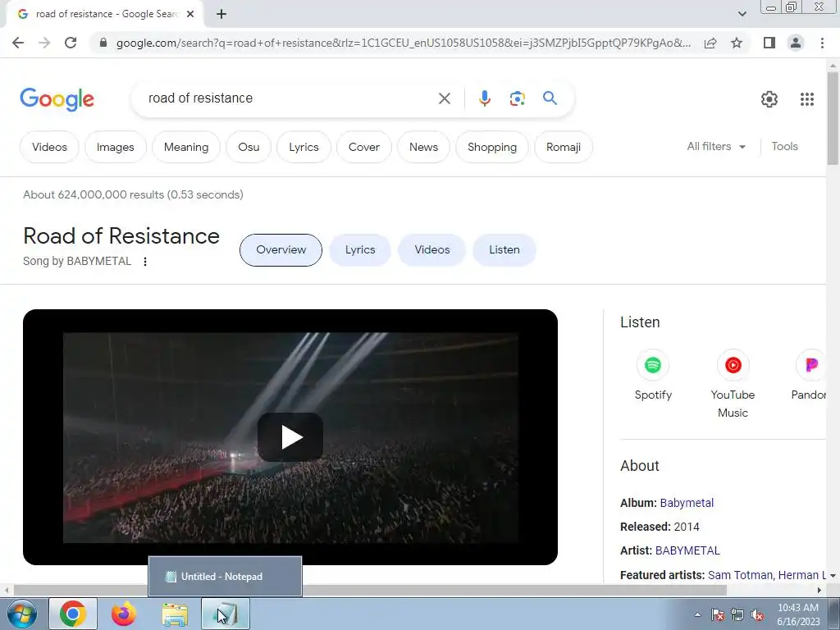View site information padlock icon
This screenshot has height=630, width=840.
coord(103,43)
